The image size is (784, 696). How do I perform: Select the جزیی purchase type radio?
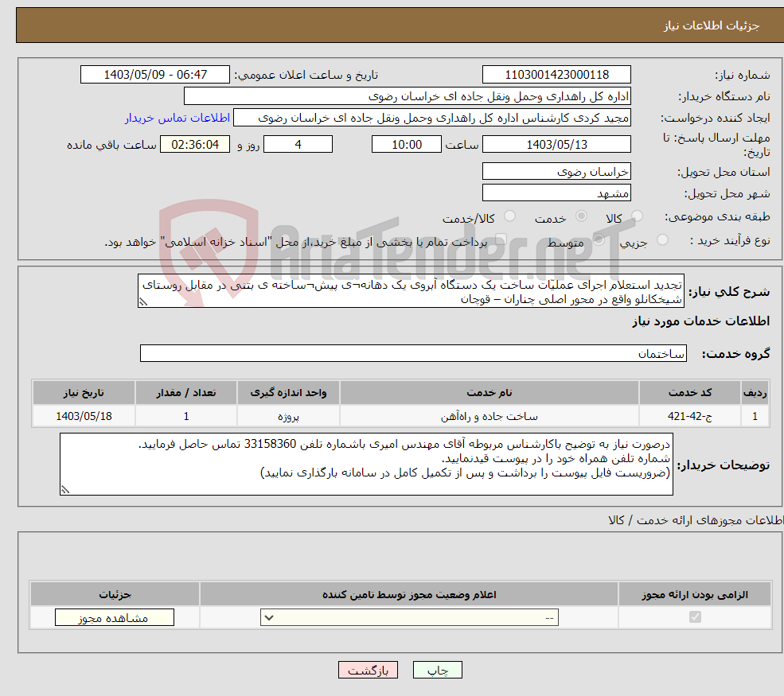click(x=662, y=240)
